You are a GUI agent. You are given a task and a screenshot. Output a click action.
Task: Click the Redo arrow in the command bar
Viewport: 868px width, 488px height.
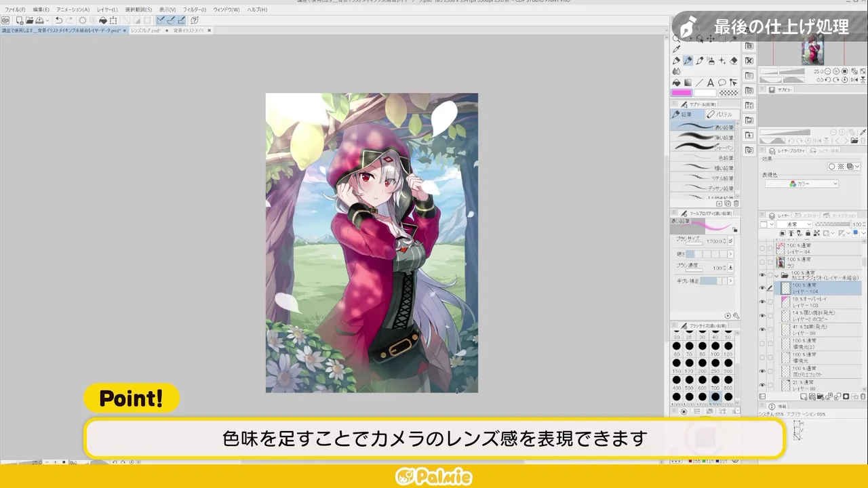click(68, 20)
